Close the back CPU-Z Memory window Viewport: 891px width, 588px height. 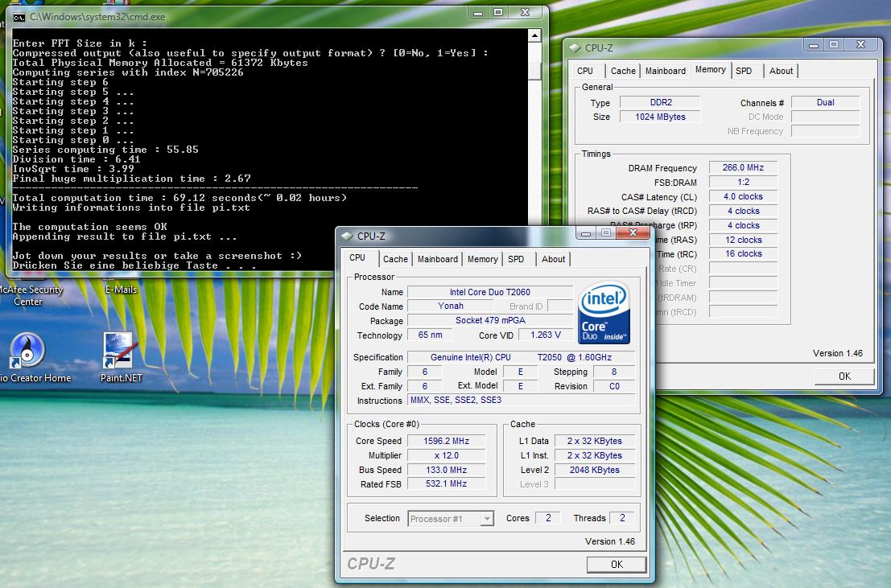point(861,44)
